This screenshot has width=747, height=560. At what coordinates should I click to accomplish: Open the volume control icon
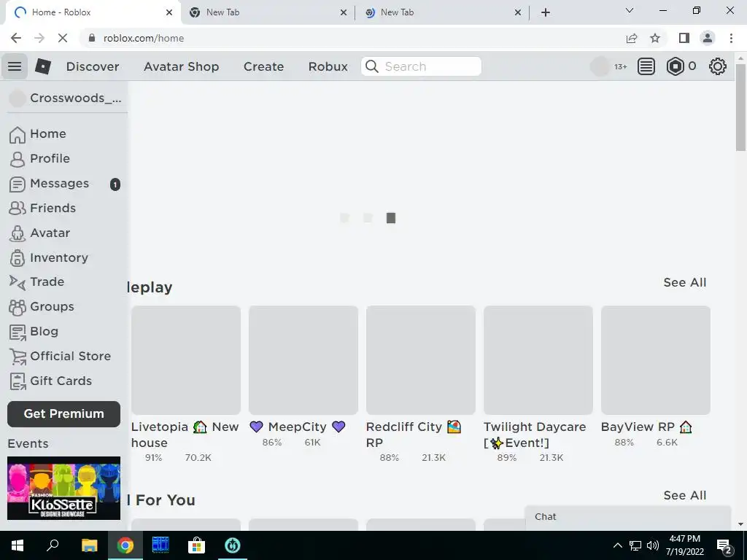pyautogui.click(x=653, y=545)
